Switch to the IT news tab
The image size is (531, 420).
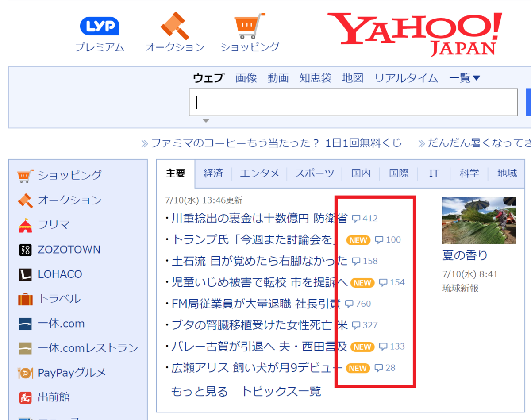coord(434,173)
